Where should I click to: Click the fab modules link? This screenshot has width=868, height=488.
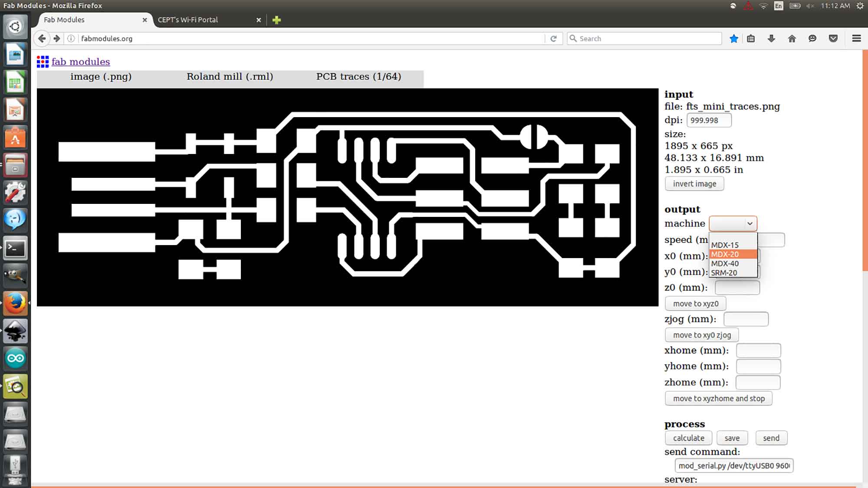point(81,62)
